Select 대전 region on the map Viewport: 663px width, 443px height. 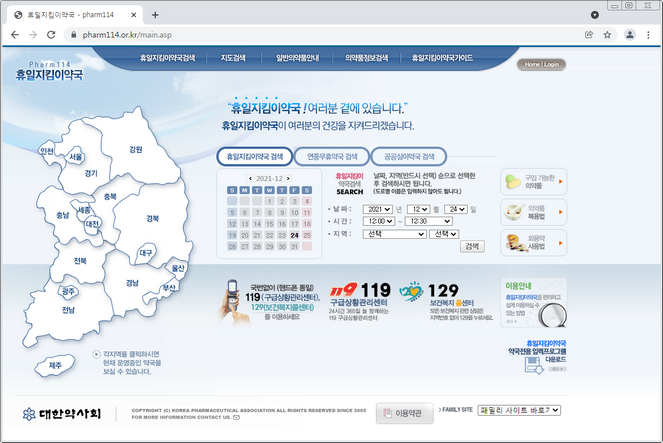tap(92, 224)
